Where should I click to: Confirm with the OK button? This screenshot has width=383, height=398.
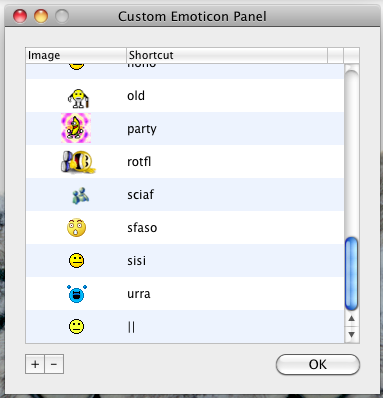tap(318, 364)
